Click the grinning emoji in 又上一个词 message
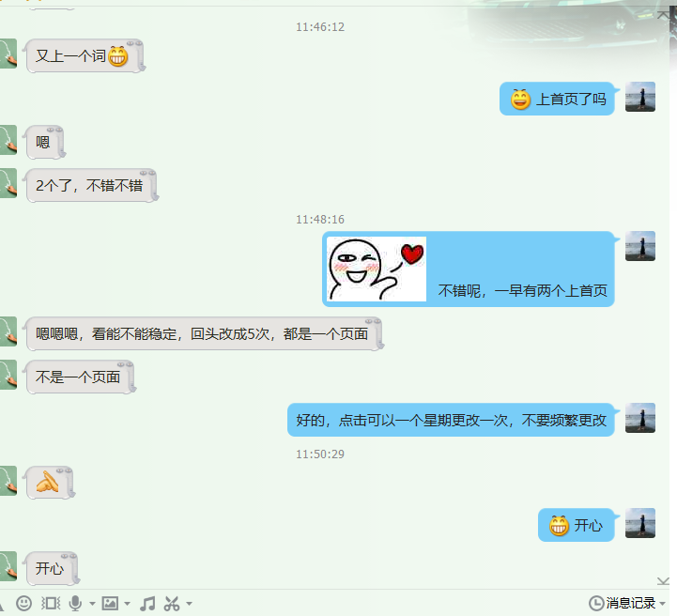 point(118,56)
